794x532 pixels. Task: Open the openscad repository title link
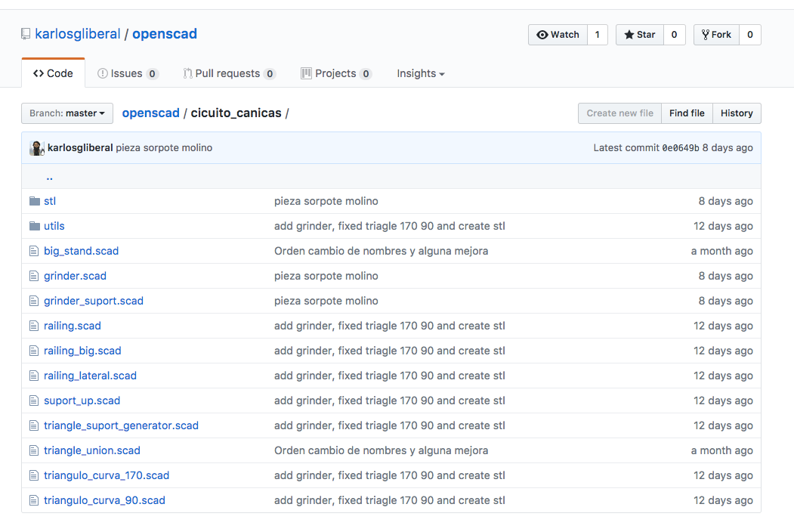(165, 34)
